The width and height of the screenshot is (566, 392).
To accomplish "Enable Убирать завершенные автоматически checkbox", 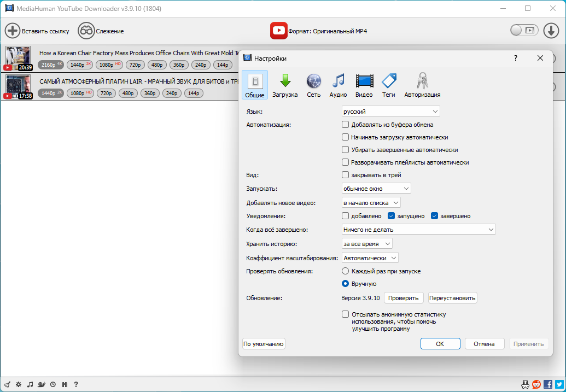I will pyautogui.click(x=346, y=150).
